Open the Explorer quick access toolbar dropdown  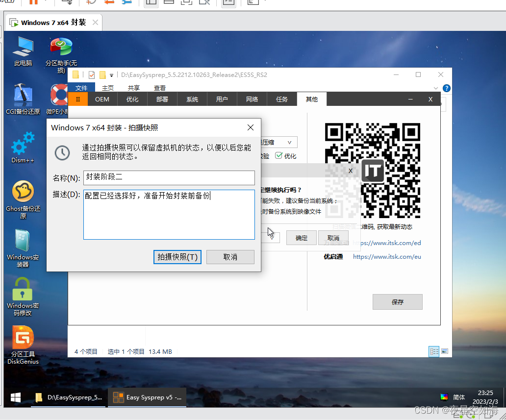(111, 75)
